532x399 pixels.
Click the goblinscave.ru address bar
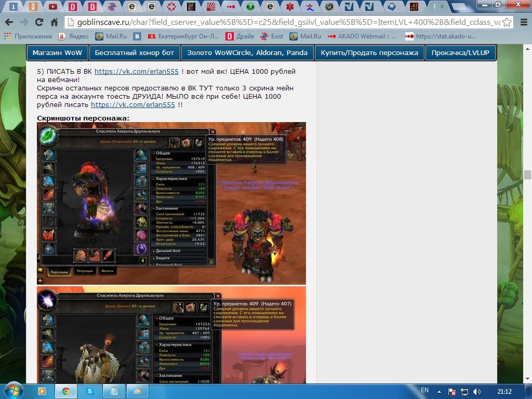[x=288, y=22]
